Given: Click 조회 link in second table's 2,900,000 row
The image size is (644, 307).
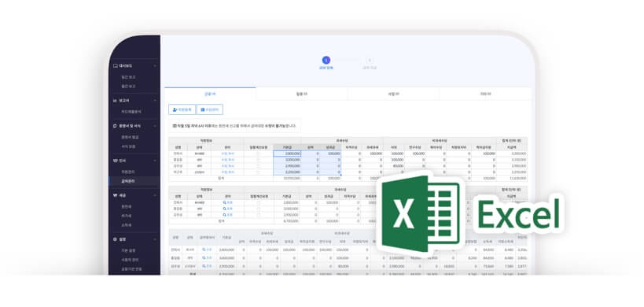Looking at the screenshot, I should 228,215.
